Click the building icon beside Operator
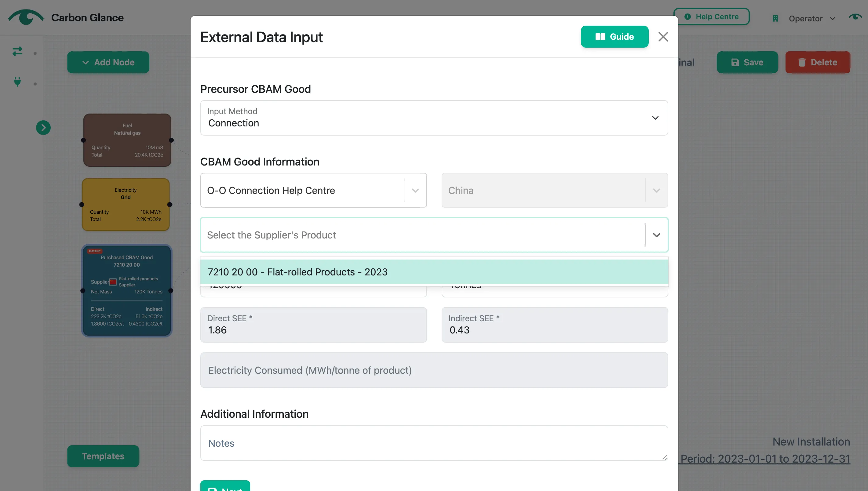The height and width of the screenshot is (491, 868). pos(775,19)
